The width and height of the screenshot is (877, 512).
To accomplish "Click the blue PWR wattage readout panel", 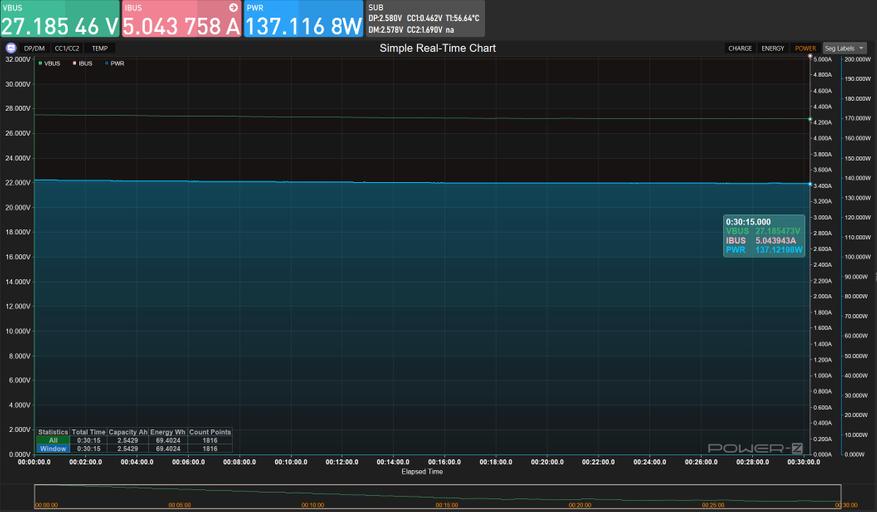I will coord(304,18).
